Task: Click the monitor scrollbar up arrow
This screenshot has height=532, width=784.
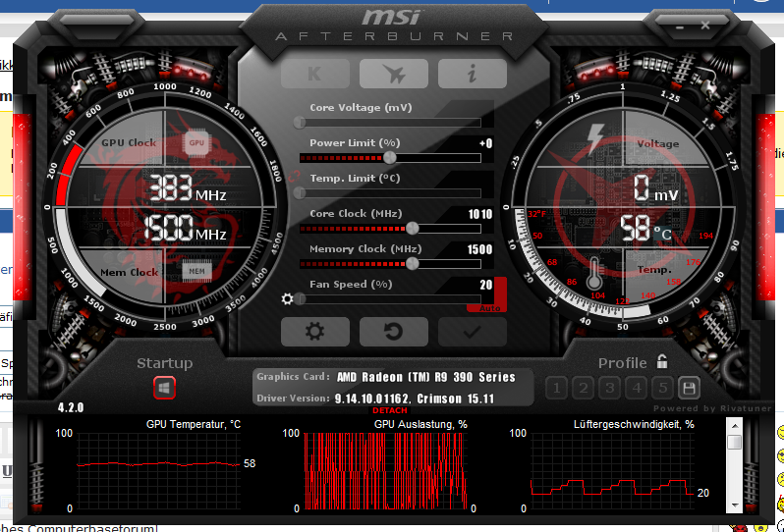Action: pyautogui.click(x=734, y=426)
